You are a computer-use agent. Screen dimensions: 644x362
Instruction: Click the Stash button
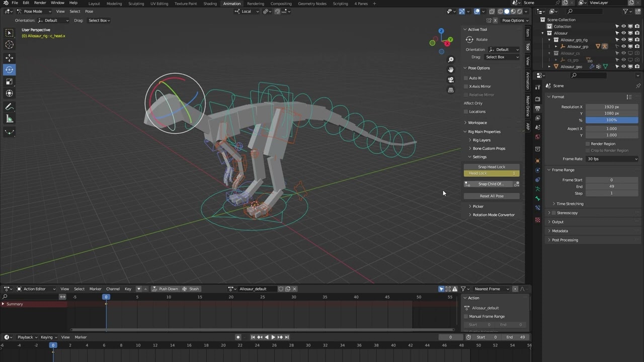[x=191, y=289]
